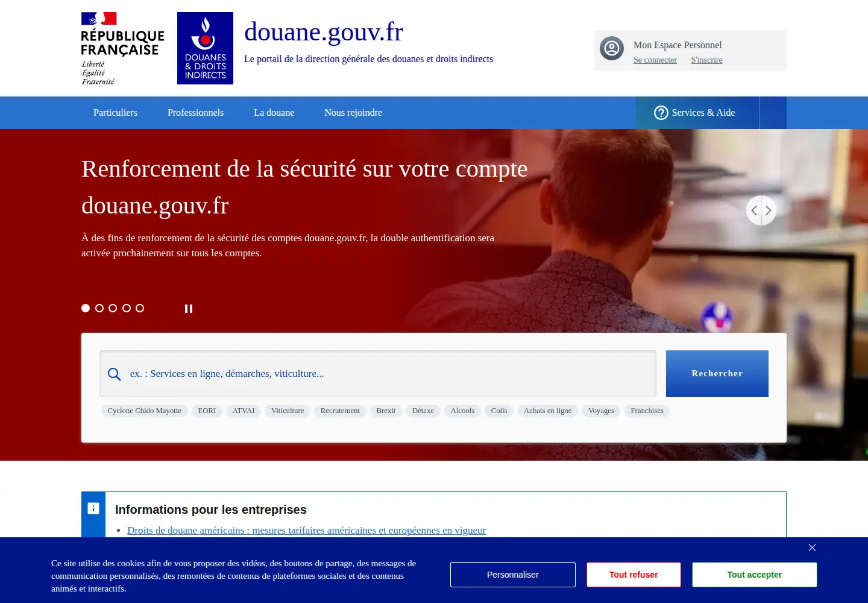Viewport: 868px width, 603px height.
Task: Open the Professionnels menu
Action: click(x=195, y=113)
